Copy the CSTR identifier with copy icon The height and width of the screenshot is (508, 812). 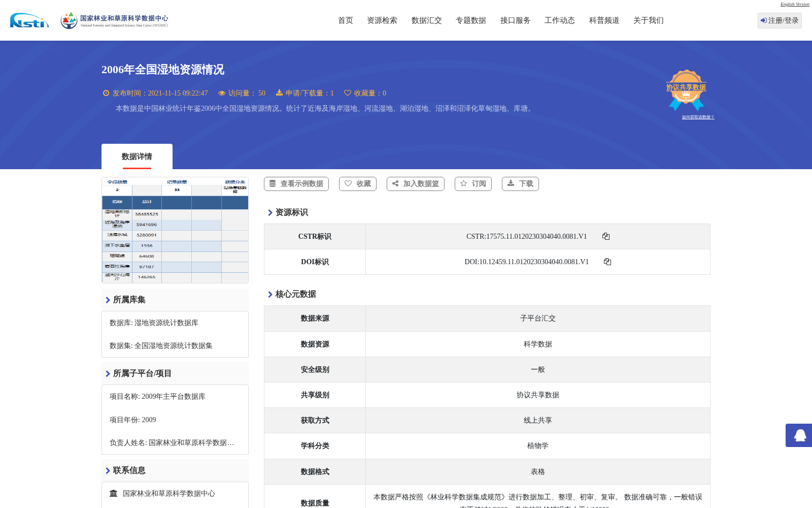coord(606,236)
